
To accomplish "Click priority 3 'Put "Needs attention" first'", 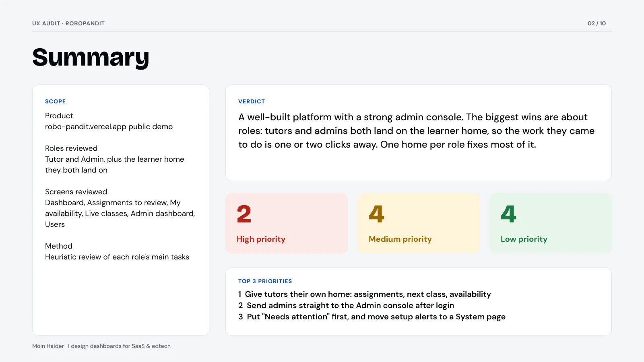I will 372,317.
